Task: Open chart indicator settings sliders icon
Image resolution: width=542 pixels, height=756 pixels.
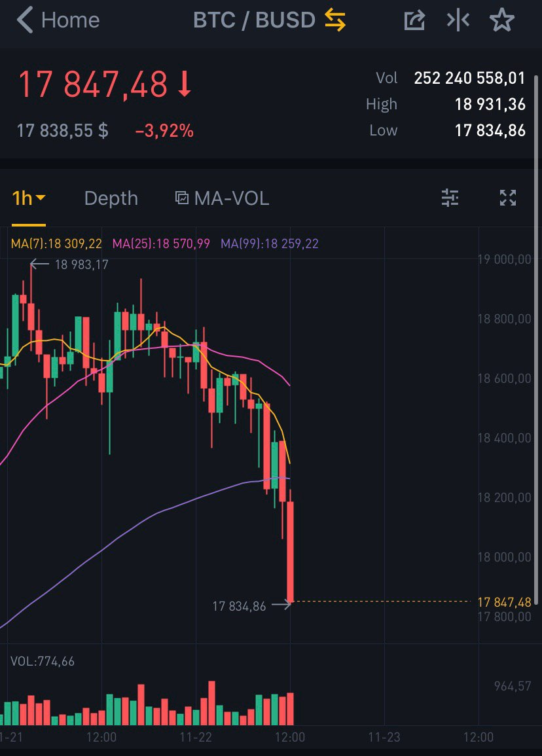Action: pyautogui.click(x=450, y=198)
